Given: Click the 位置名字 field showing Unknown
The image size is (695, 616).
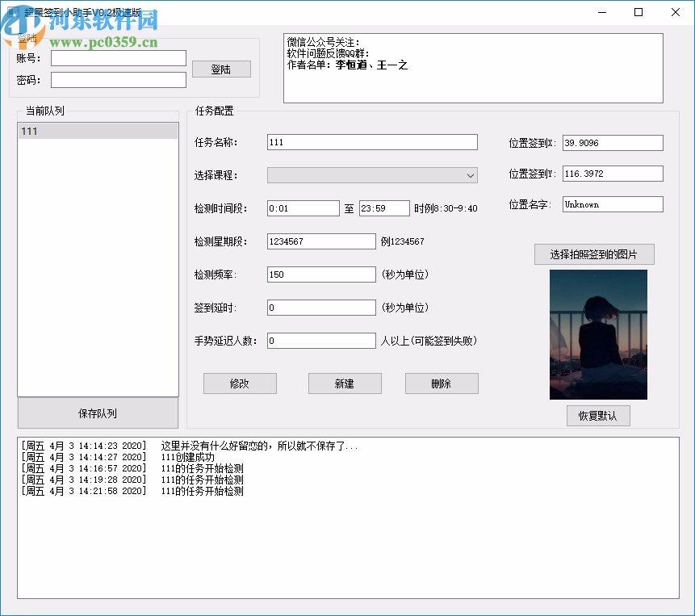Looking at the screenshot, I should click(x=612, y=204).
